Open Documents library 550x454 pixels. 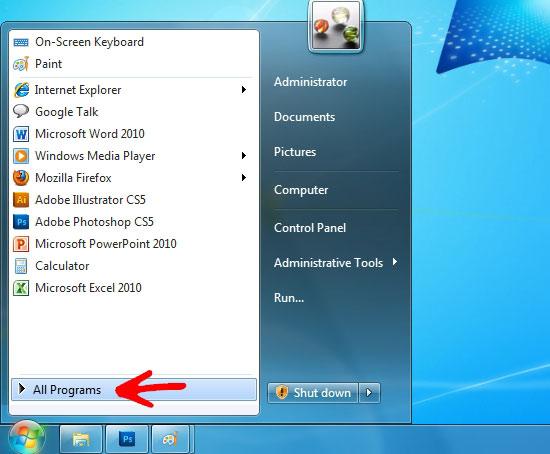click(304, 117)
